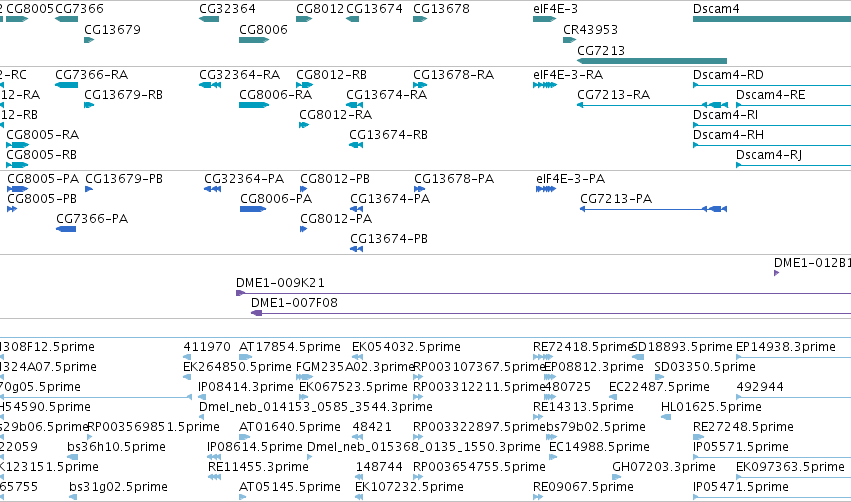The height and width of the screenshot is (502, 851).
Task: Select transcript CG13679-RB
Action: [x=124, y=94]
